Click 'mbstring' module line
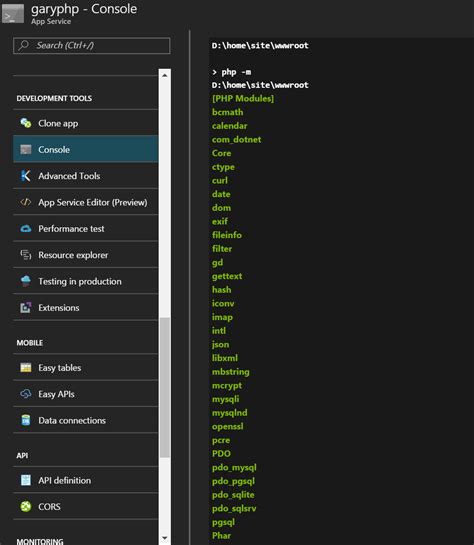474x545 pixels. (231, 372)
